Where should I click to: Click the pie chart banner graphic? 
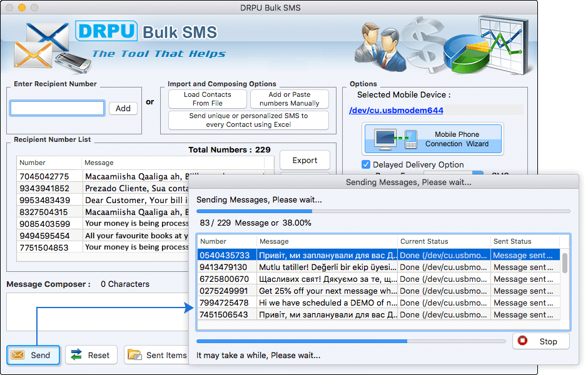coord(467,53)
